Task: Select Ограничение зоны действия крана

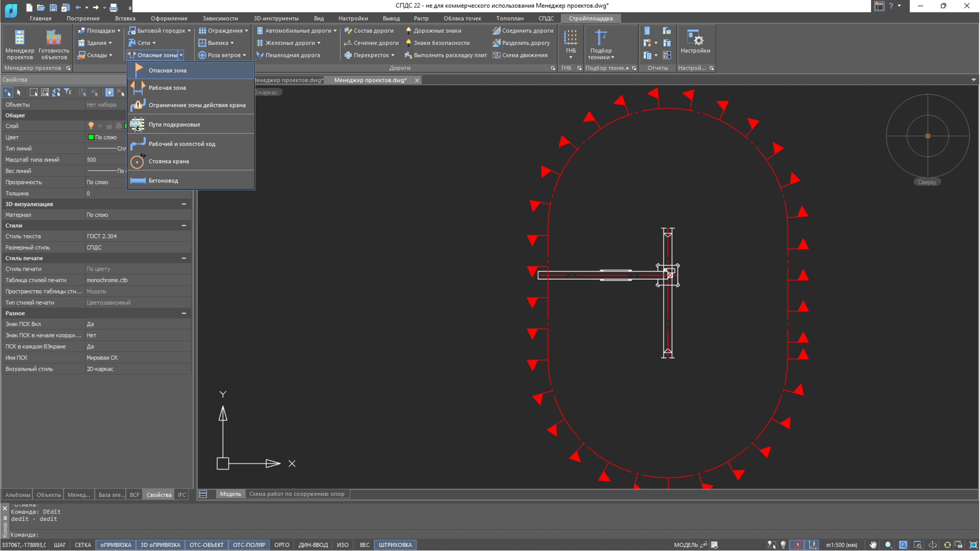Action: coord(197,105)
